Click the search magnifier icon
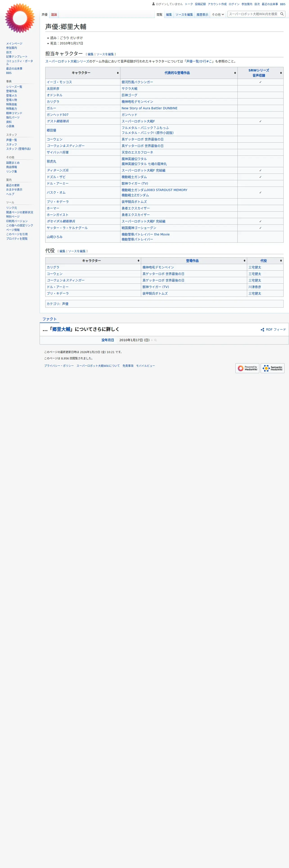The height and width of the screenshot is (868, 289). pyautogui.click(x=282, y=14)
